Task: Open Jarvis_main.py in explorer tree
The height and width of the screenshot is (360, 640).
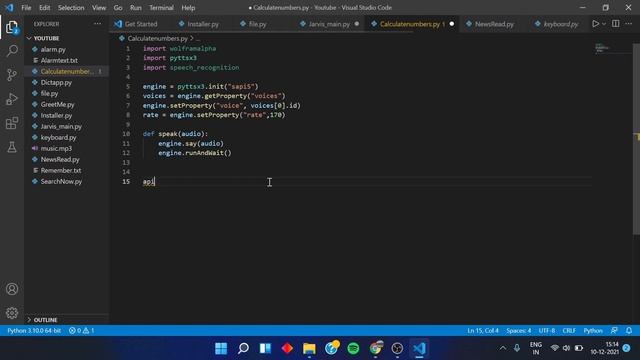Action: (x=61, y=127)
